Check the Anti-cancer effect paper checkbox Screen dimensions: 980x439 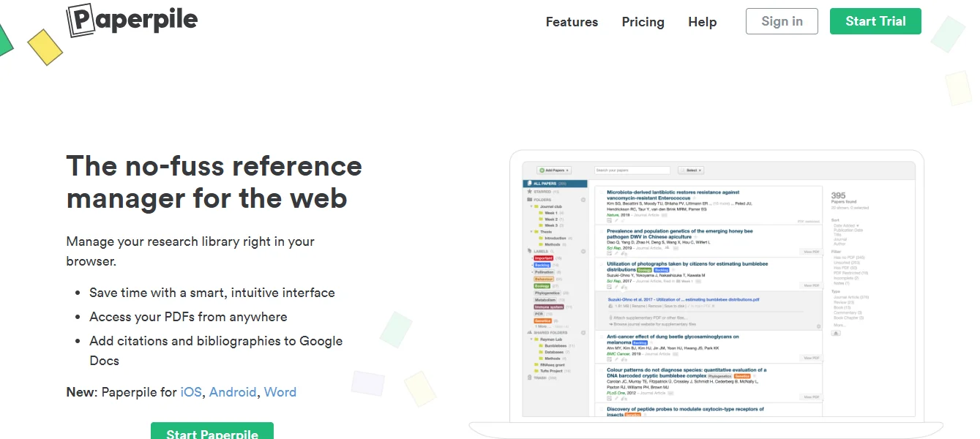pos(601,337)
